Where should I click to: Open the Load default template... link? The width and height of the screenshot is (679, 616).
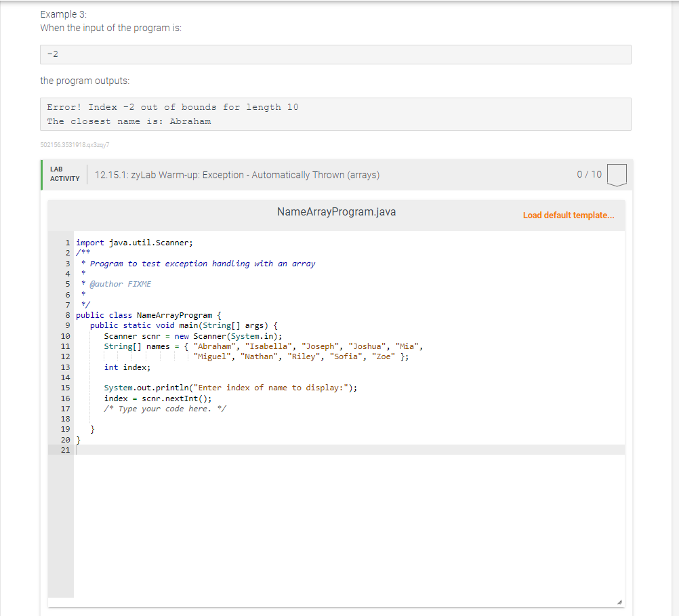pos(568,215)
